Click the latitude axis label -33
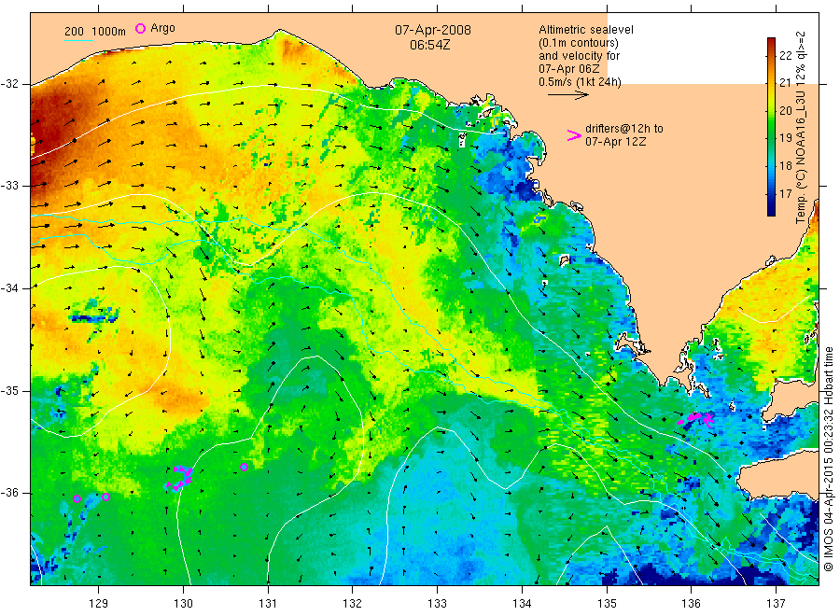This screenshot has height=616, width=840. [x=9, y=186]
